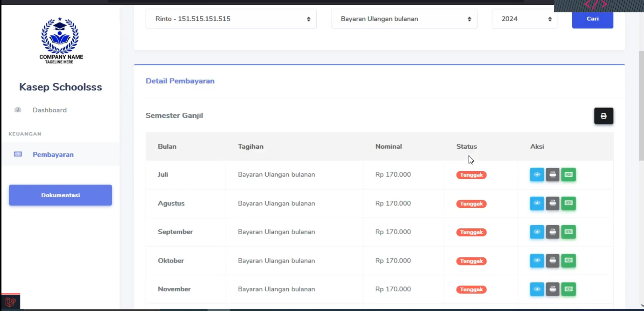View payment details for Oktober
Image resolution: width=644 pixels, height=311 pixels.
[537, 260]
